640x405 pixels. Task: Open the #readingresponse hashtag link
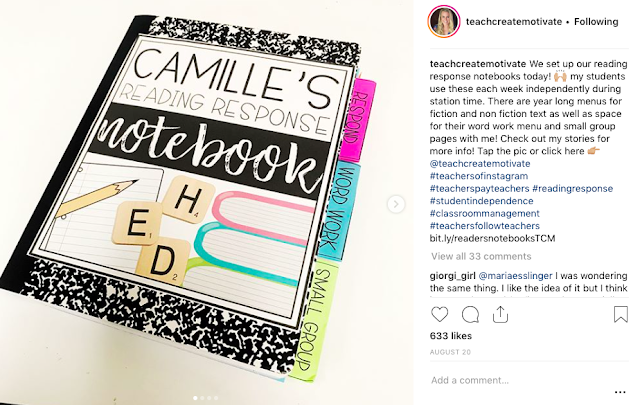click(x=573, y=188)
